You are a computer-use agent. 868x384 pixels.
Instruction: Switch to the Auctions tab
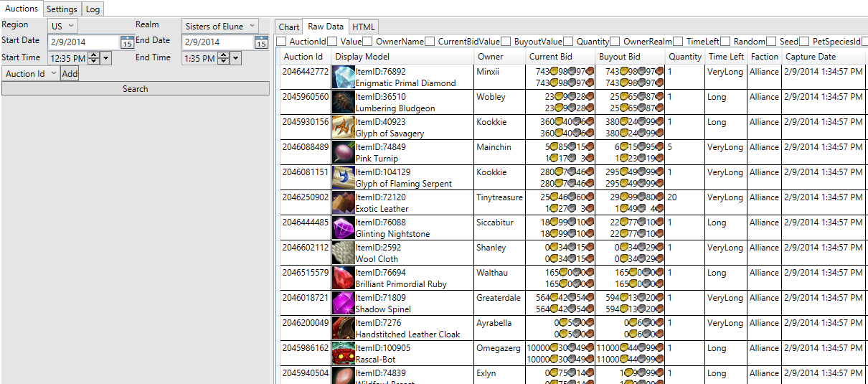[22, 9]
